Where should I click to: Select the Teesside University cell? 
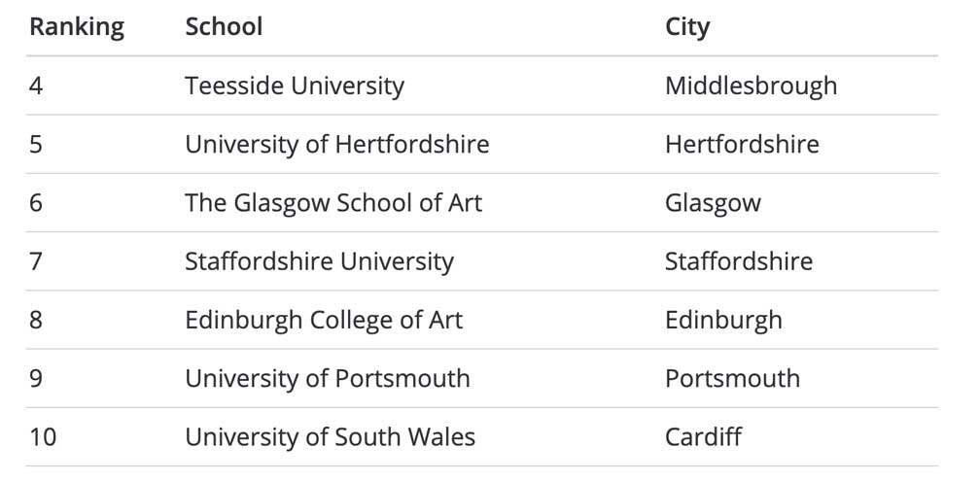tap(294, 86)
